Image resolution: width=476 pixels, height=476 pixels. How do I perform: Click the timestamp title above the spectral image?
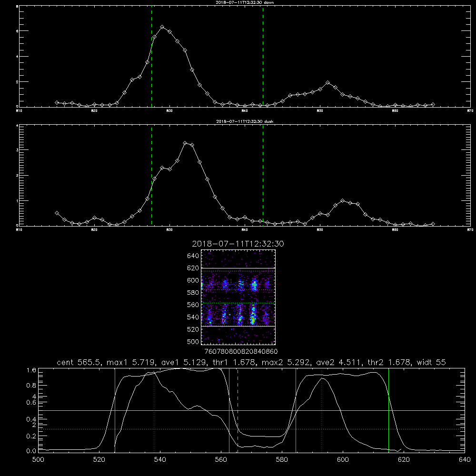238,244
